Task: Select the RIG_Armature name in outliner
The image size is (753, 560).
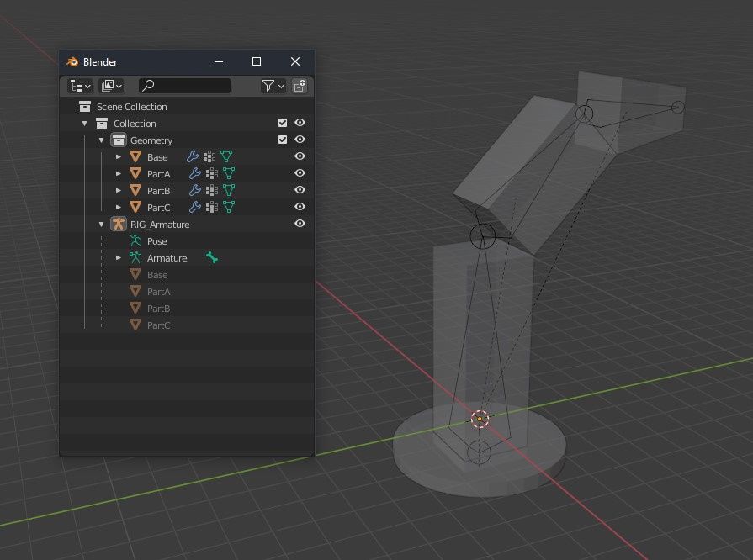Action: (x=160, y=225)
